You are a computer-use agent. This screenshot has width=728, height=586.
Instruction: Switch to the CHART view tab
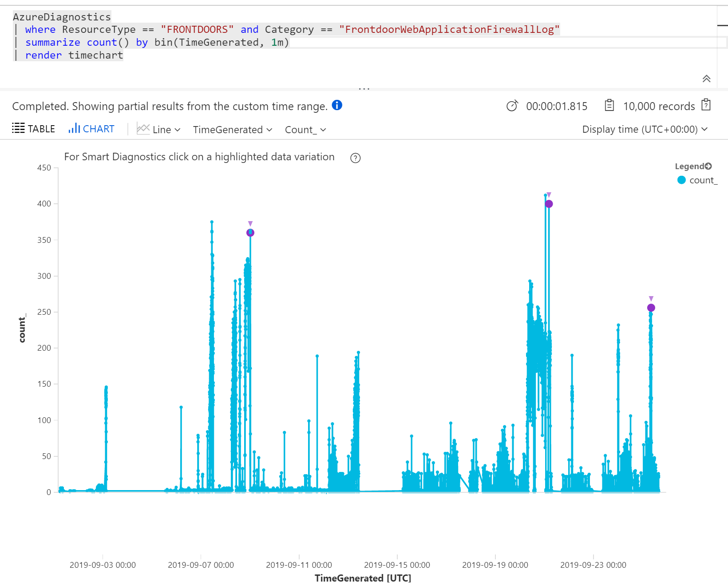[x=99, y=128]
